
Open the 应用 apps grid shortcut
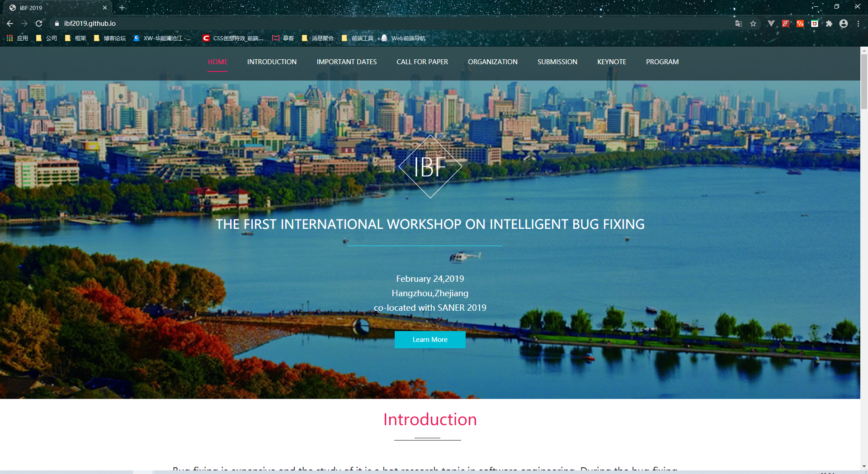click(x=17, y=38)
